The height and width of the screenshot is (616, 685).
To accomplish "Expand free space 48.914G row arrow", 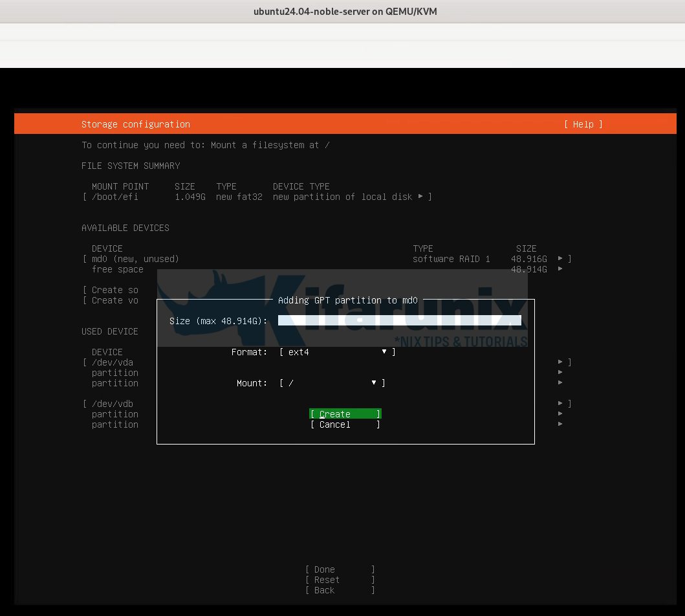I will coord(560,269).
